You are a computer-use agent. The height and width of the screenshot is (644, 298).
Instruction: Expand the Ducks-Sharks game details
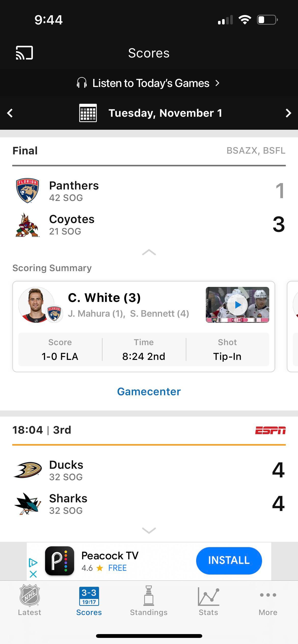pos(149,530)
